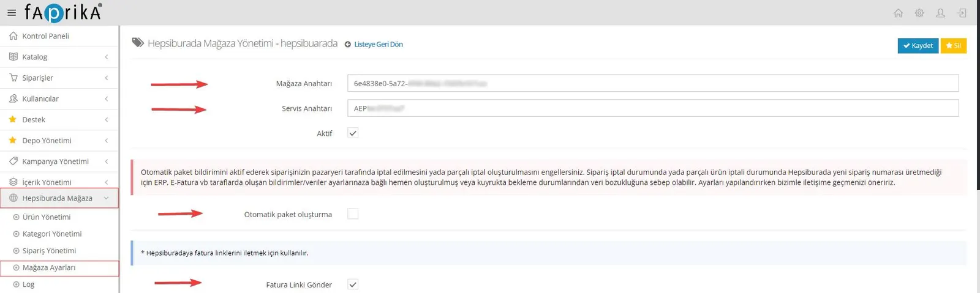This screenshot has width=980, height=293.
Task: Click the Destek star icon
Action: pos(13,119)
